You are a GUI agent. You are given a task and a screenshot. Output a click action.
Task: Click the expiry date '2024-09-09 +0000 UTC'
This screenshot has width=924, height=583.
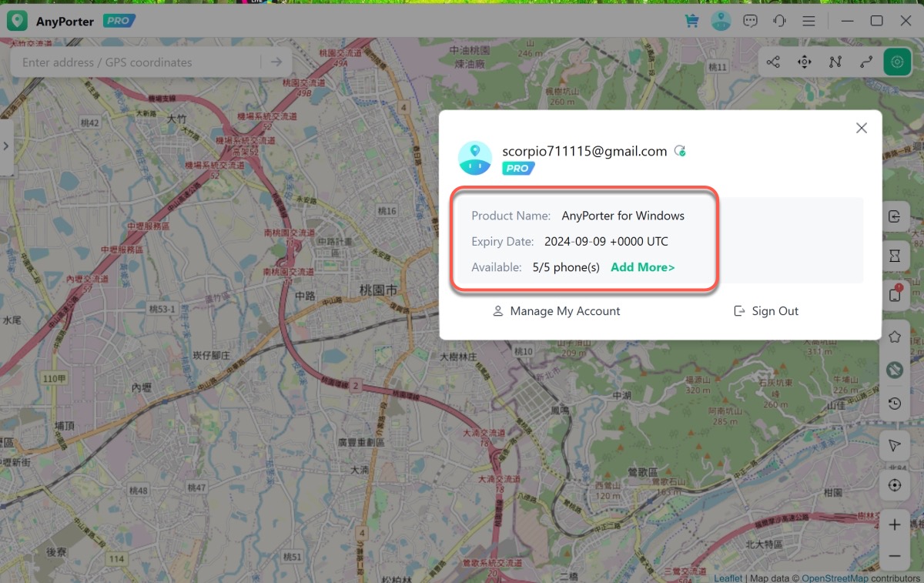point(606,242)
